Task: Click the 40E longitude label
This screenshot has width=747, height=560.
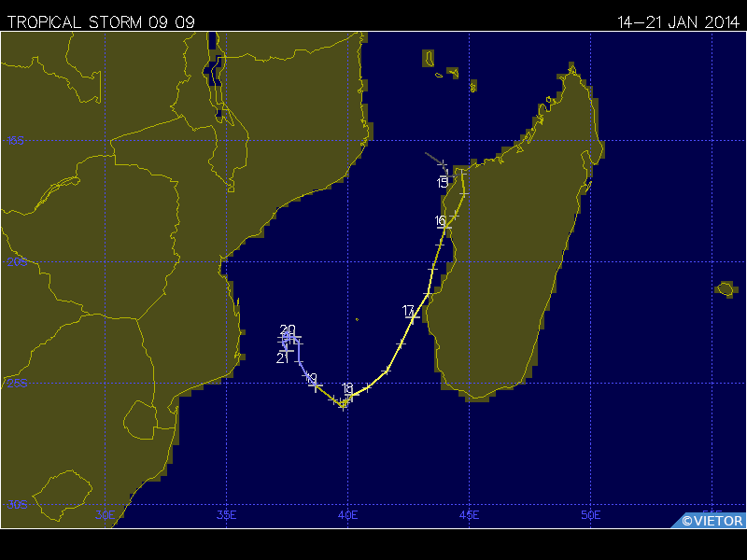Action: 347,515
